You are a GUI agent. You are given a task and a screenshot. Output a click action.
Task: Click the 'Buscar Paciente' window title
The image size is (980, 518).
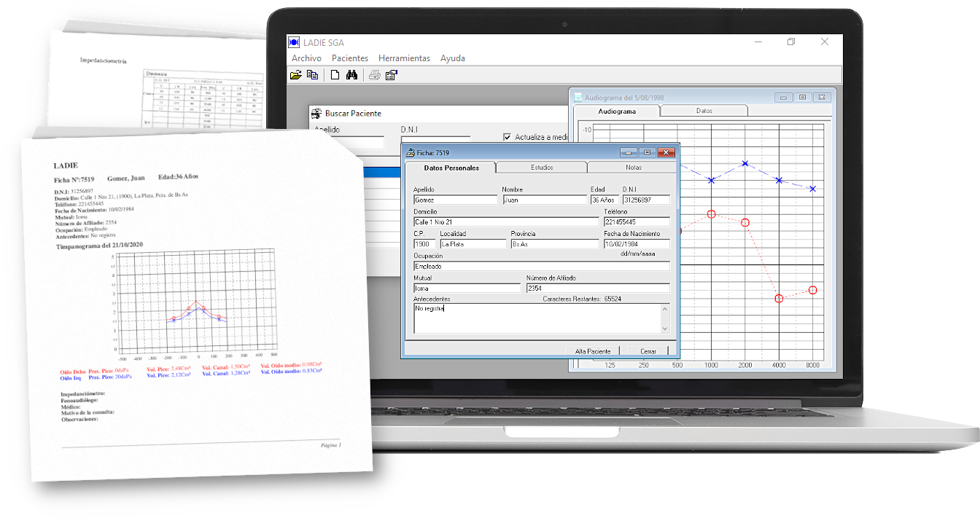click(353, 114)
